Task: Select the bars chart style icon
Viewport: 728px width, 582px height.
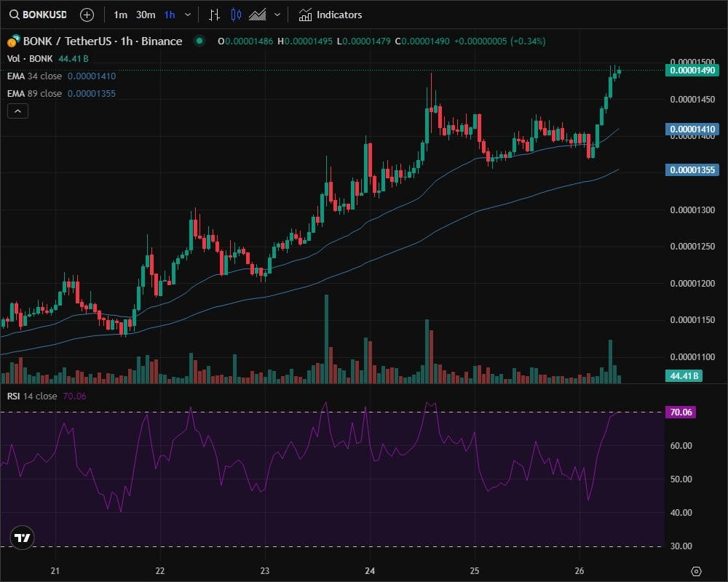Action: 214,15
